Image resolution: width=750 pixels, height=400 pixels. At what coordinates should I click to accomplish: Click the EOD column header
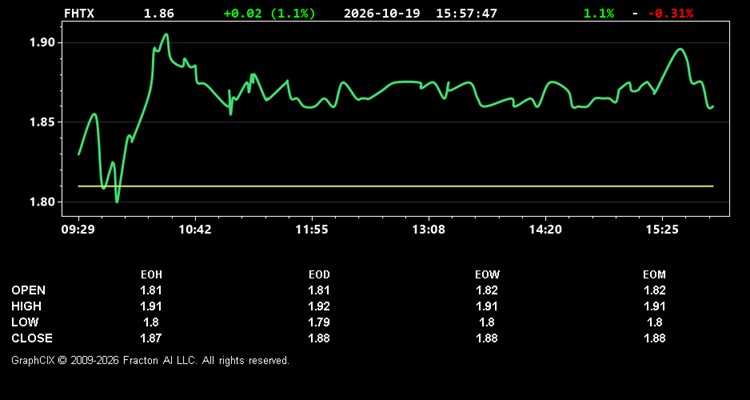point(319,275)
